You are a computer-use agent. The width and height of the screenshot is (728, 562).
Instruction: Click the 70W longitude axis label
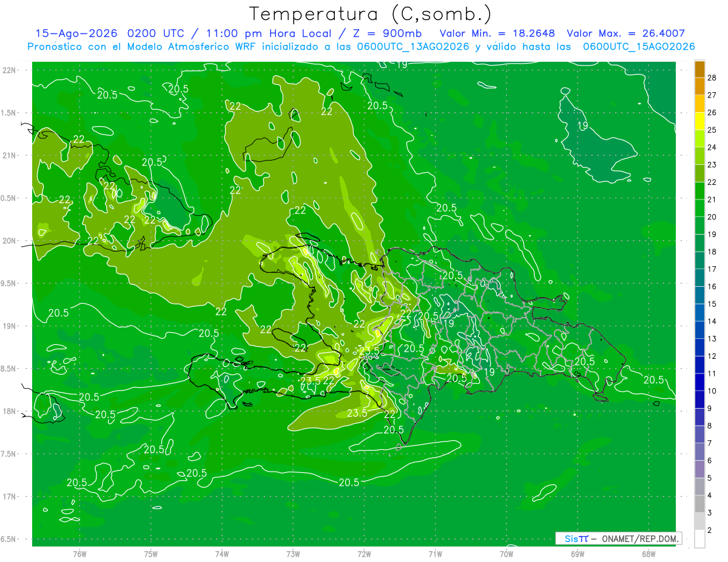pyautogui.click(x=507, y=554)
